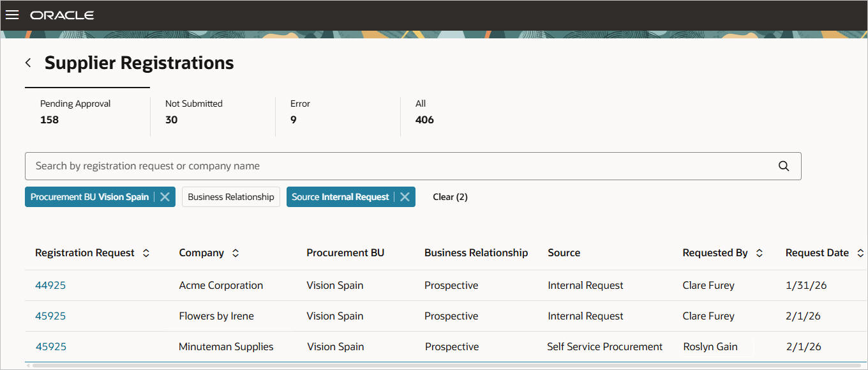This screenshot has width=868, height=370.
Task: Click the Source column header
Action: pos(564,253)
